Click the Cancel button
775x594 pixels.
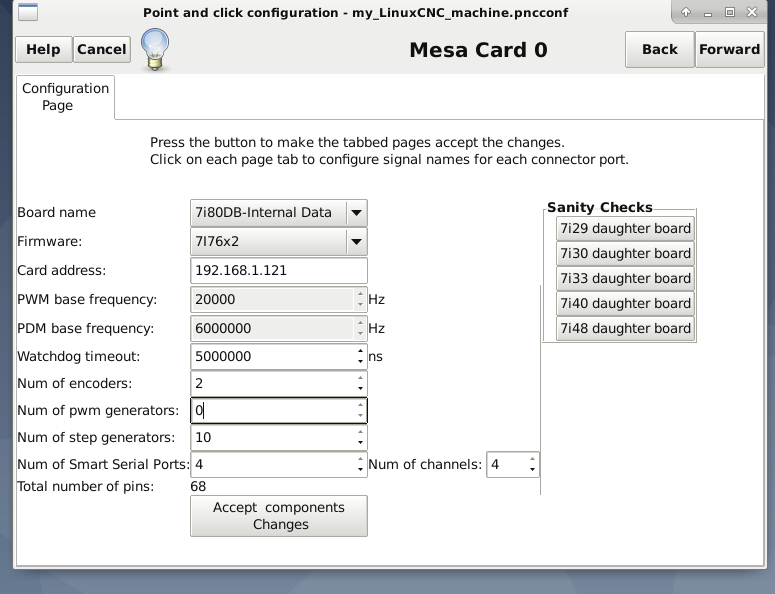coord(102,49)
